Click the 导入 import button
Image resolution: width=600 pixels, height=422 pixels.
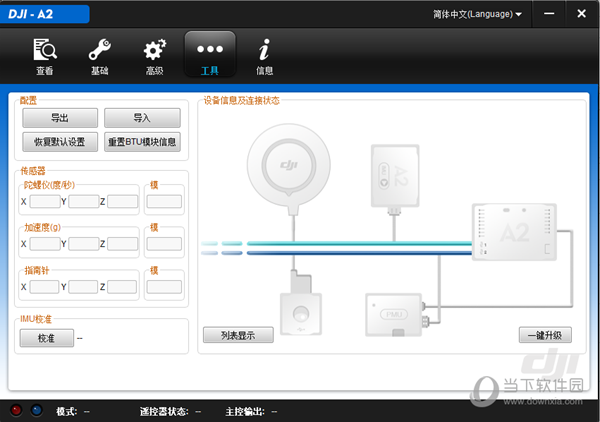142,118
